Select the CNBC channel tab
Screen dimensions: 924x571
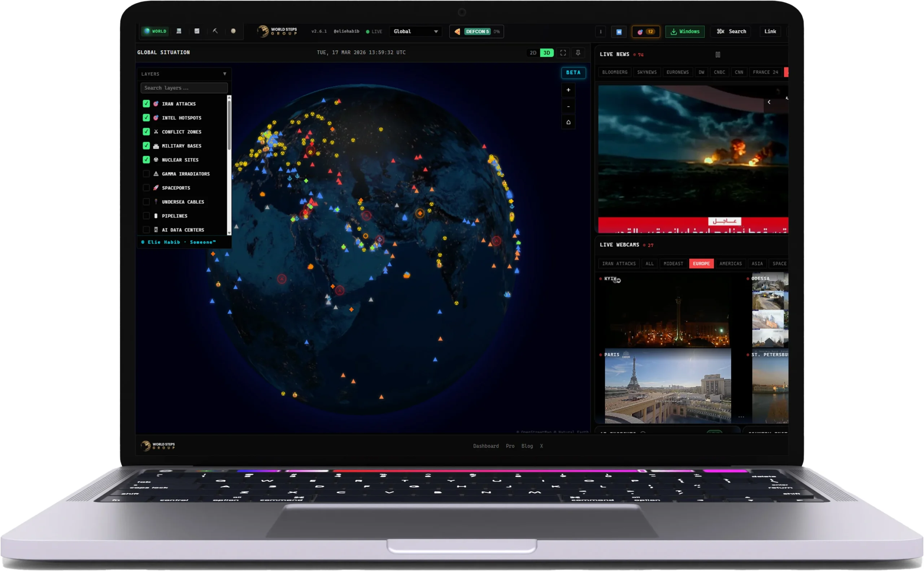click(x=719, y=72)
